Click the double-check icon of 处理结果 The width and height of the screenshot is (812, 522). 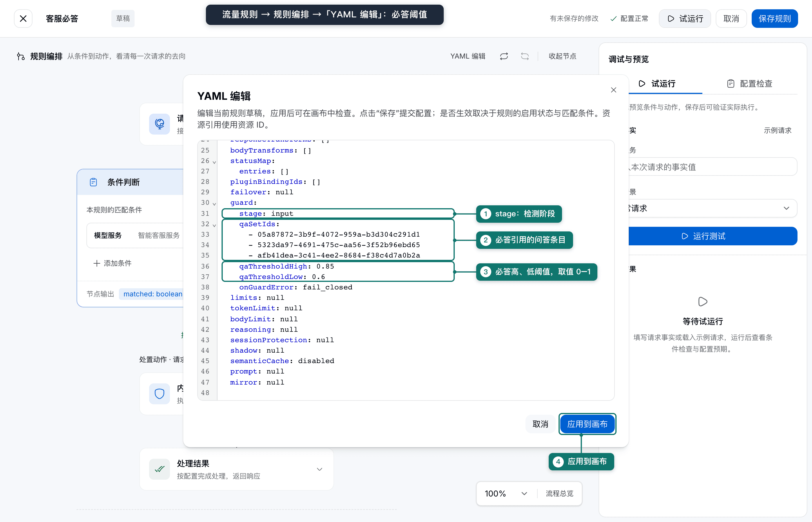coord(159,469)
